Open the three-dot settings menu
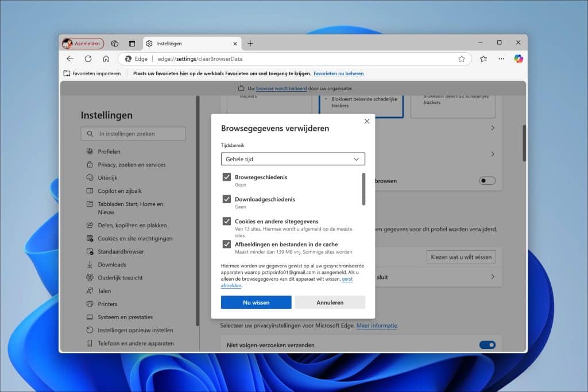588x392 pixels. pyautogui.click(x=501, y=59)
